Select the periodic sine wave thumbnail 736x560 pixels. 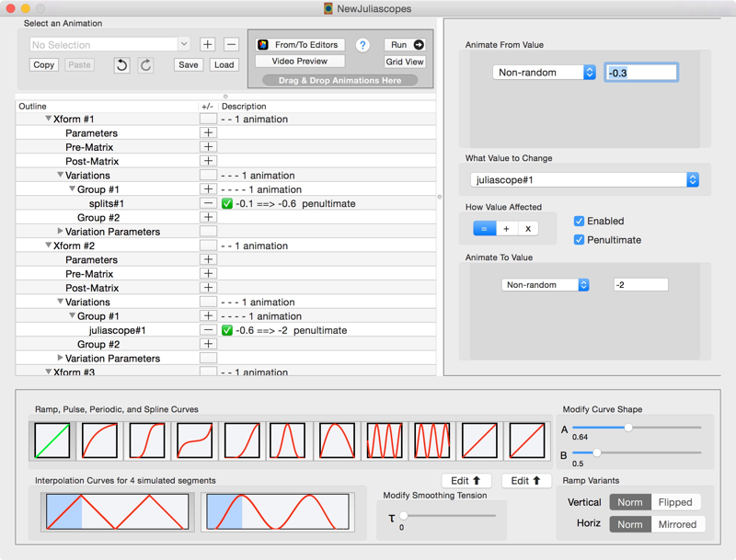[431, 440]
